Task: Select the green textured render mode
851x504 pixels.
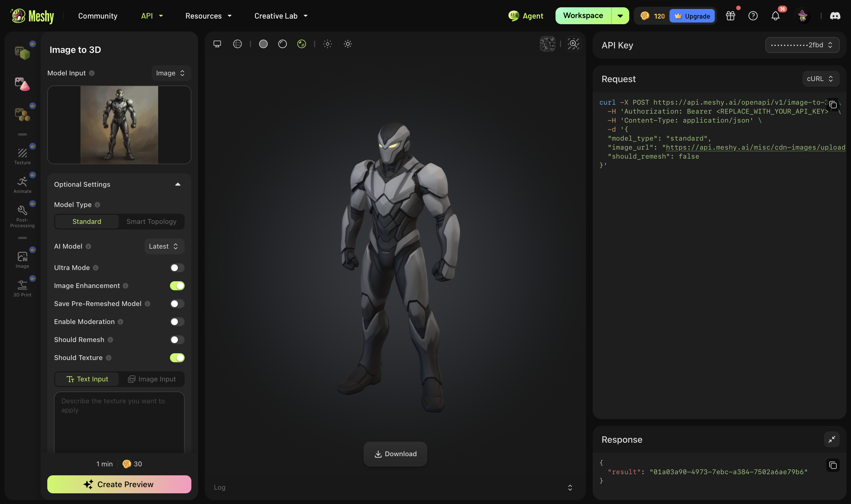Action: click(302, 44)
